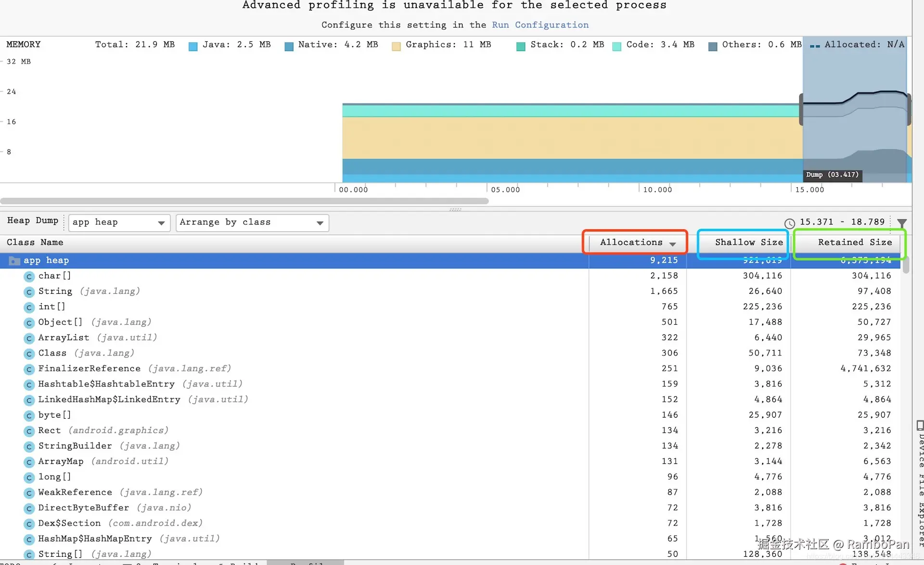The image size is (924, 565).
Task: Click the filter funnel icon
Action: (x=902, y=223)
